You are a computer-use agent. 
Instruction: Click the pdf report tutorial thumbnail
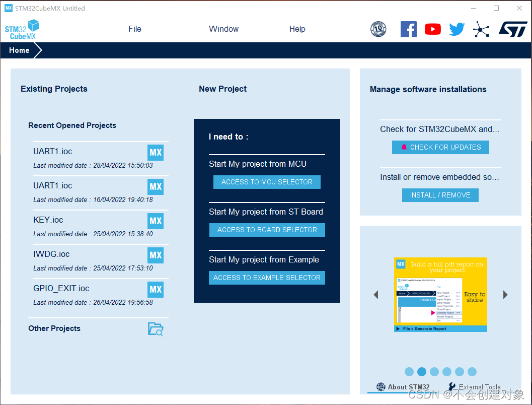tap(440, 295)
